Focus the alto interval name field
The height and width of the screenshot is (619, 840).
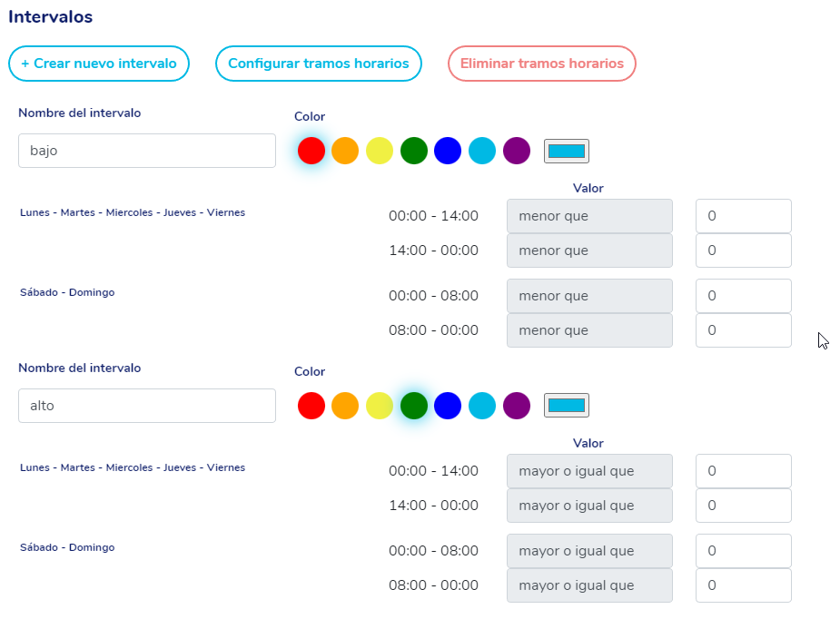(147, 406)
